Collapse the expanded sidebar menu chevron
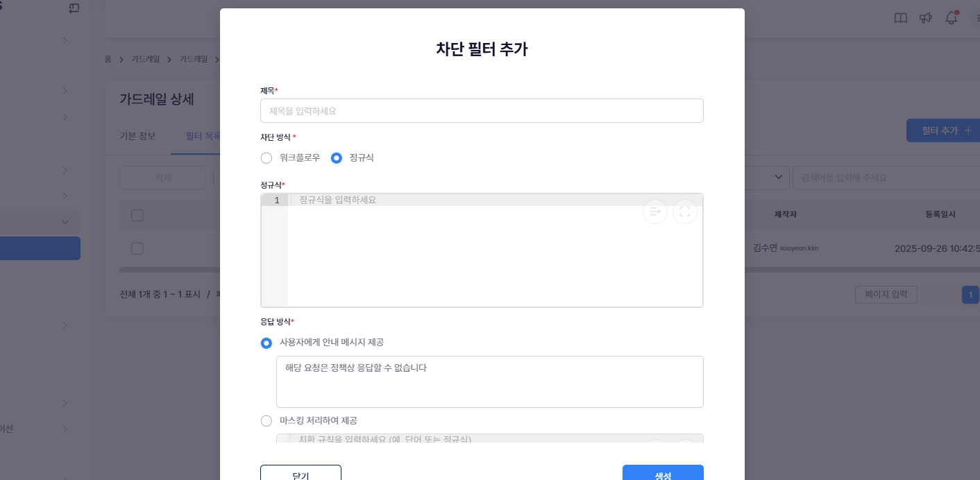This screenshot has height=480, width=980. pyautogui.click(x=66, y=222)
